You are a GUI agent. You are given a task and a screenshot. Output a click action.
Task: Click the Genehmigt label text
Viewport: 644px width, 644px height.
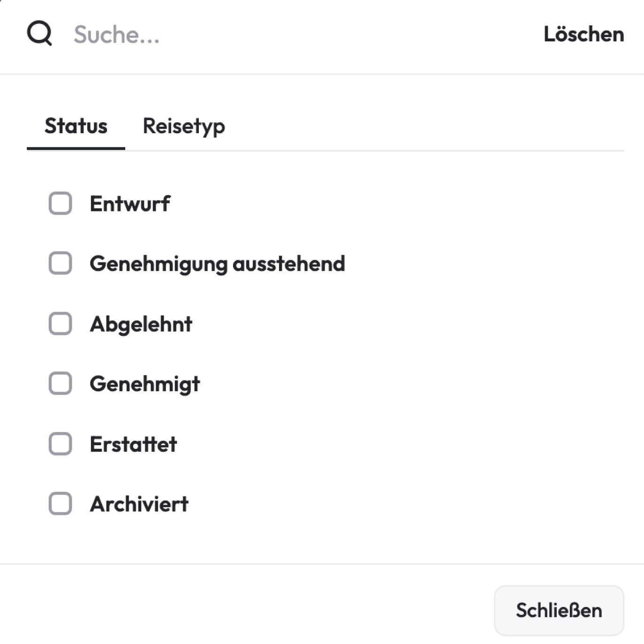tap(144, 384)
